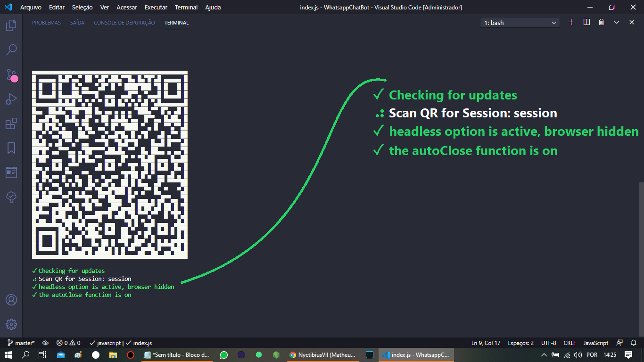
Task: Open the Ajuda menu
Action: (213, 8)
